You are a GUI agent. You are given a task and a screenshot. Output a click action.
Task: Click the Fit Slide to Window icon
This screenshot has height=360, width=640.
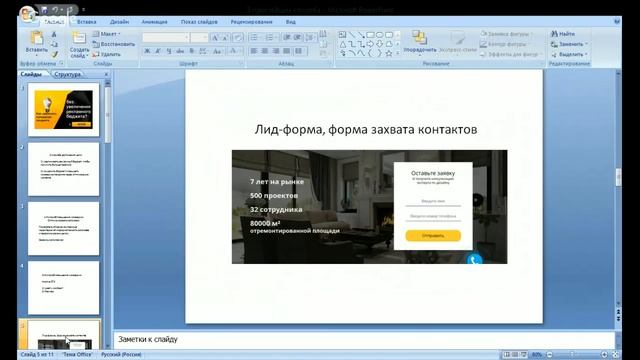tap(616, 355)
